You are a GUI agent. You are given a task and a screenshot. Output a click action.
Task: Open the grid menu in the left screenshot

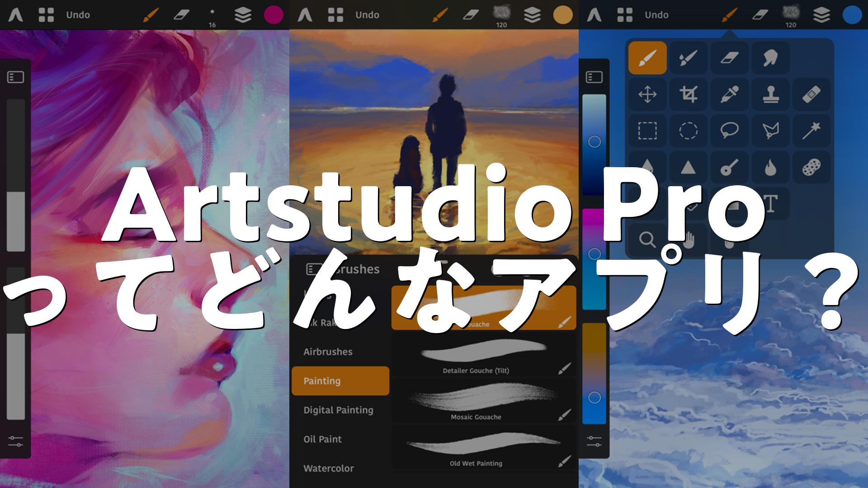click(x=46, y=15)
